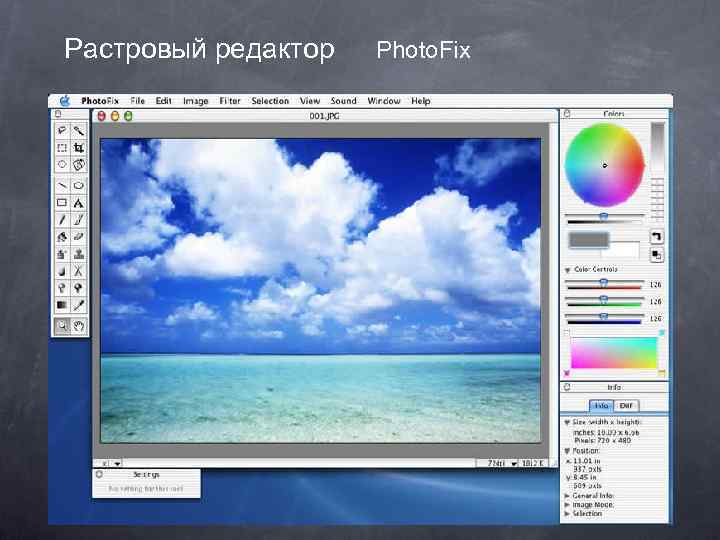The height and width of the screenshot is (540, 720).
Task: Open the Help menu
Action: pyautogui.click(x=421, y=101)
